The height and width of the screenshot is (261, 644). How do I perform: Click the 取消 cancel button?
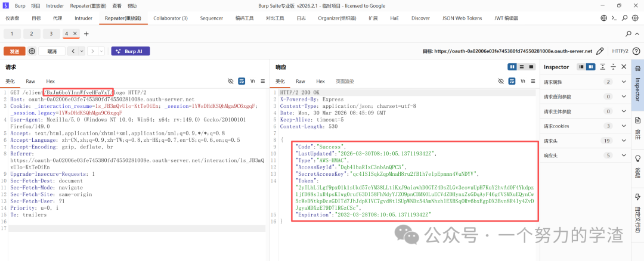point(52,51)
